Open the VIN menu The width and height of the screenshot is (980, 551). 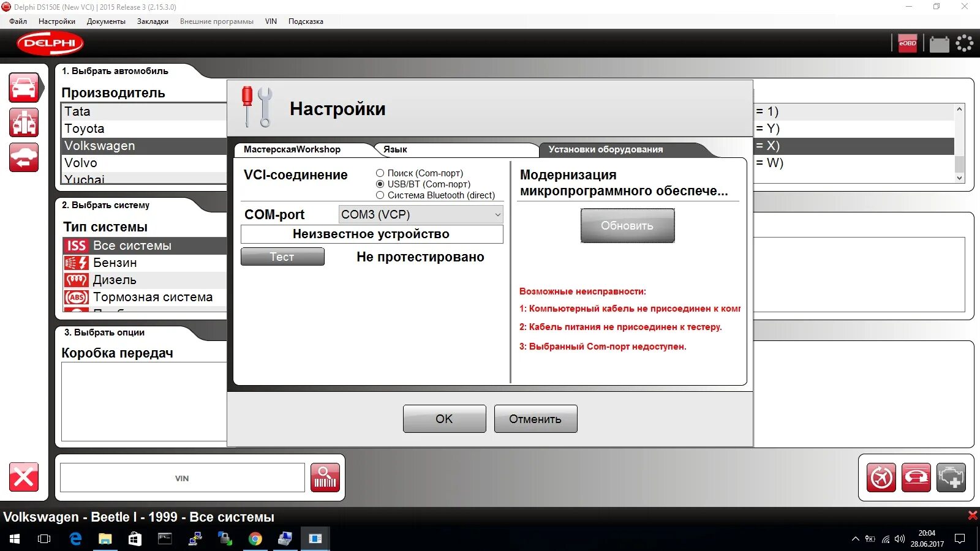(x=271, y=21)
